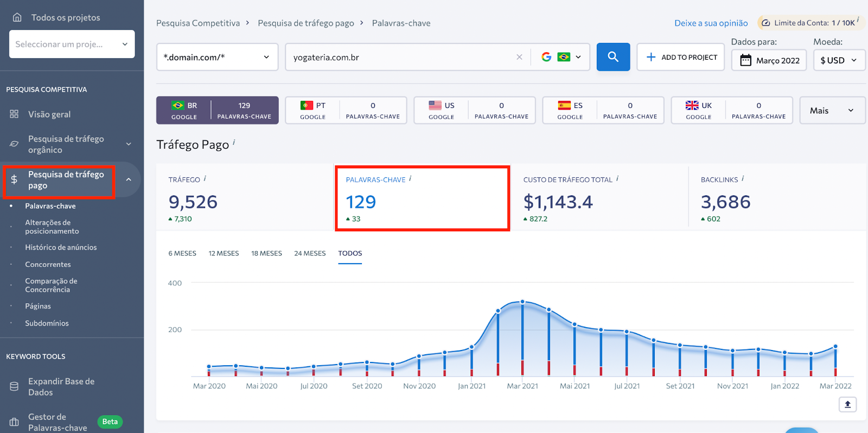
Task: Export the chart with the upload icon
Action: pos(847,404)
